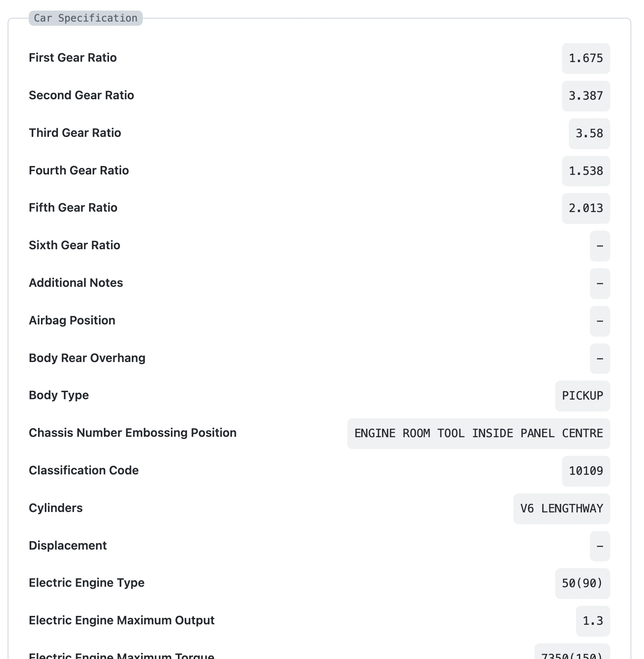Click the Second Gear Ratio value 3.387

[586, 96]
